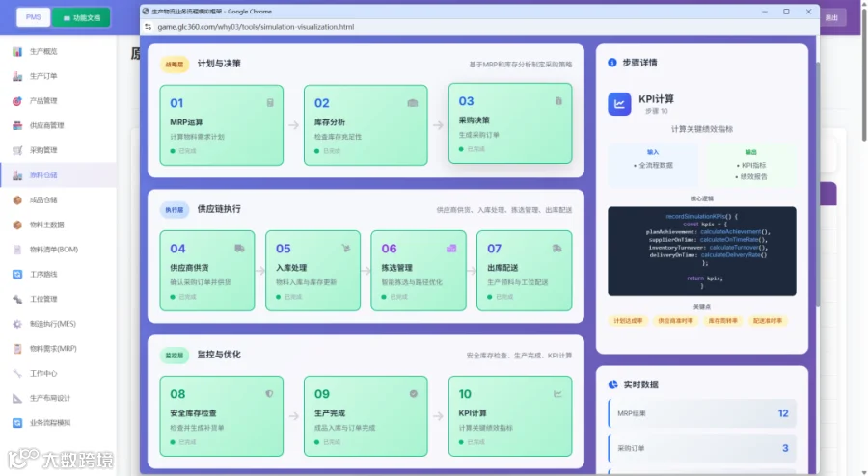Click the site info icon in Chrome address bar
The image size is (868, 476).
[x=148, y=27]
